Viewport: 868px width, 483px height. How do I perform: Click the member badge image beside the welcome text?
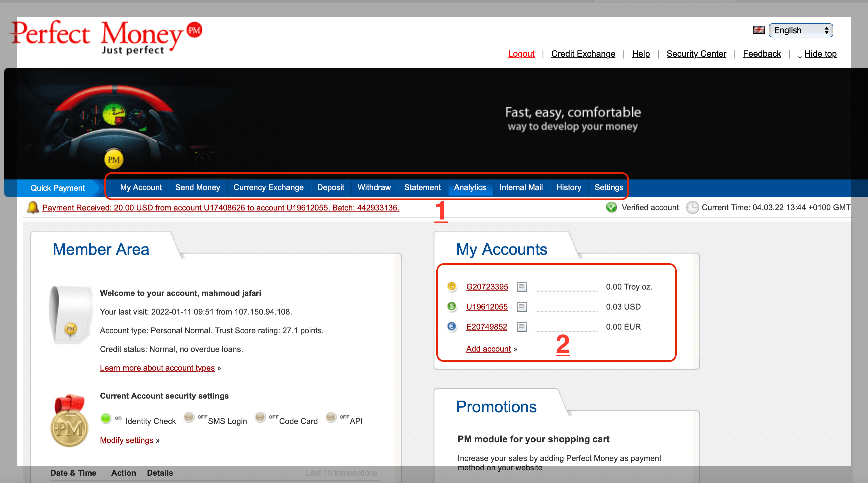(x=70, y=315)
